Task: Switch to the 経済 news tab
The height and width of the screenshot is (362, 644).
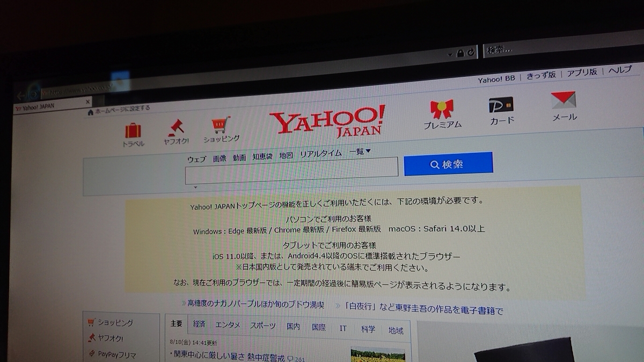Action: (x=199, y=325)
